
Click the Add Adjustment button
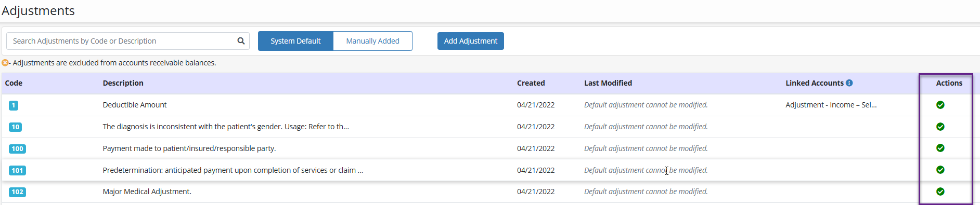pos(471,41)
